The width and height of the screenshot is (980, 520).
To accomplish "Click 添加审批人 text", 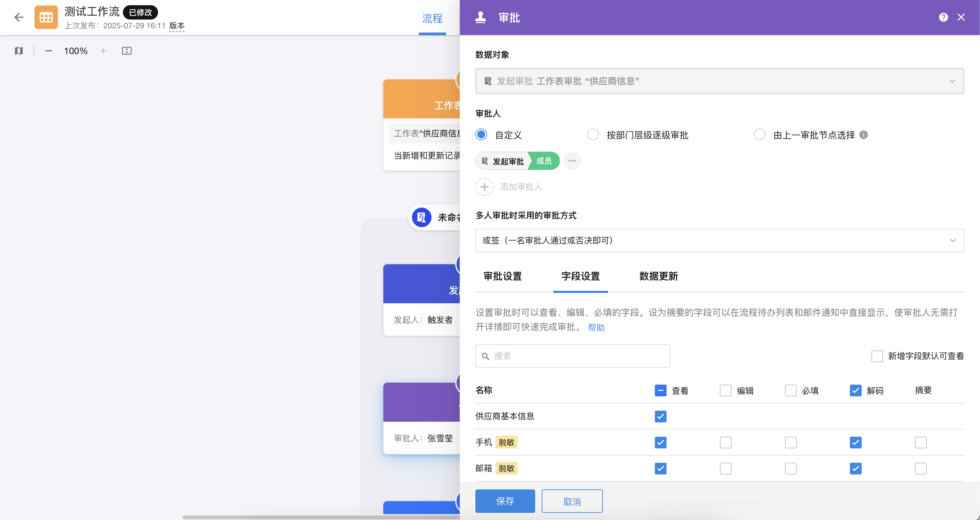I will pos(521,187).
